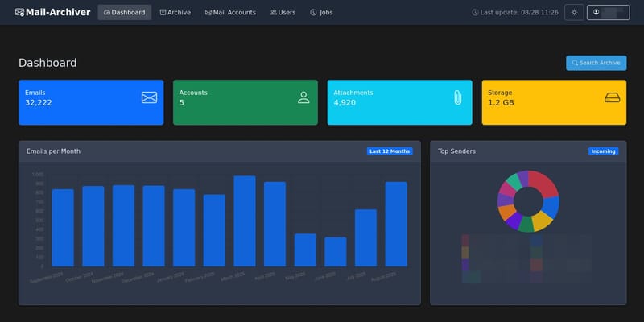
Task: Click the Search Archive button
Action: click(596, 63)
